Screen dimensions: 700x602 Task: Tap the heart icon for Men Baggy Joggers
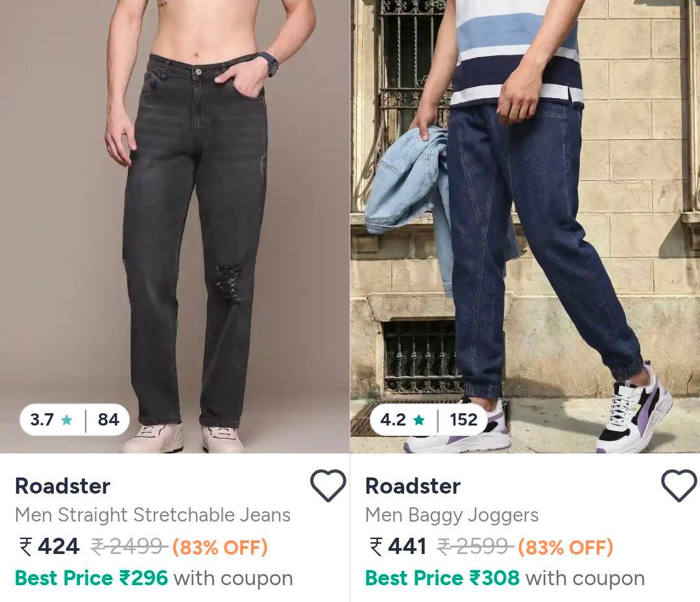coord(679,485)
